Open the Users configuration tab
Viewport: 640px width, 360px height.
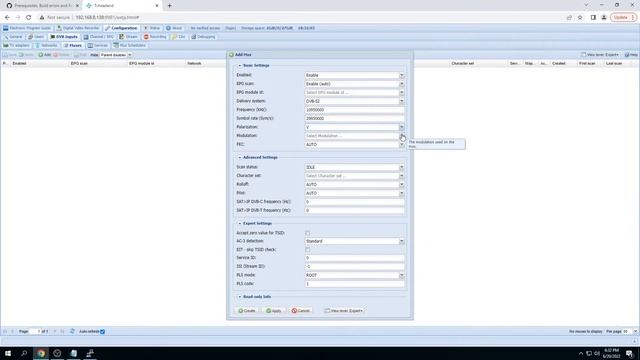pyautogui.click(x=36, y=37)
